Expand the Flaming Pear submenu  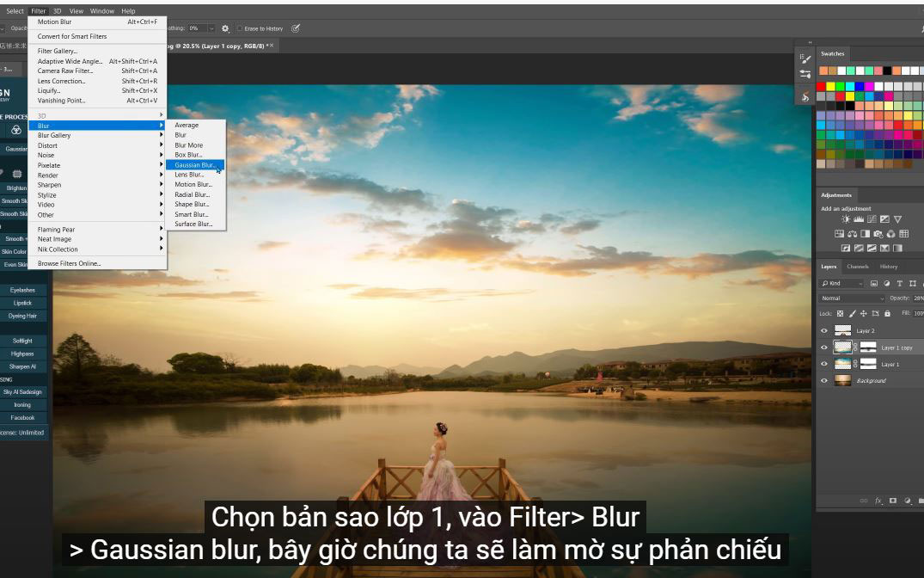click(98, 230)
